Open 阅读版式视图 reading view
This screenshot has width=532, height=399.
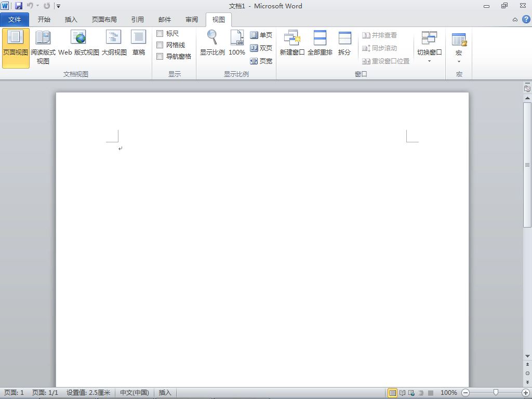pyautogui.click(x=43, y=48)
